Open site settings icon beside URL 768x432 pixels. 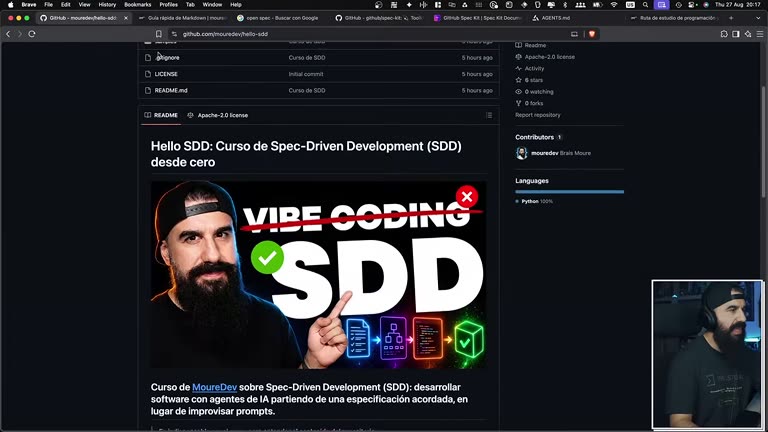click(174, 34)
